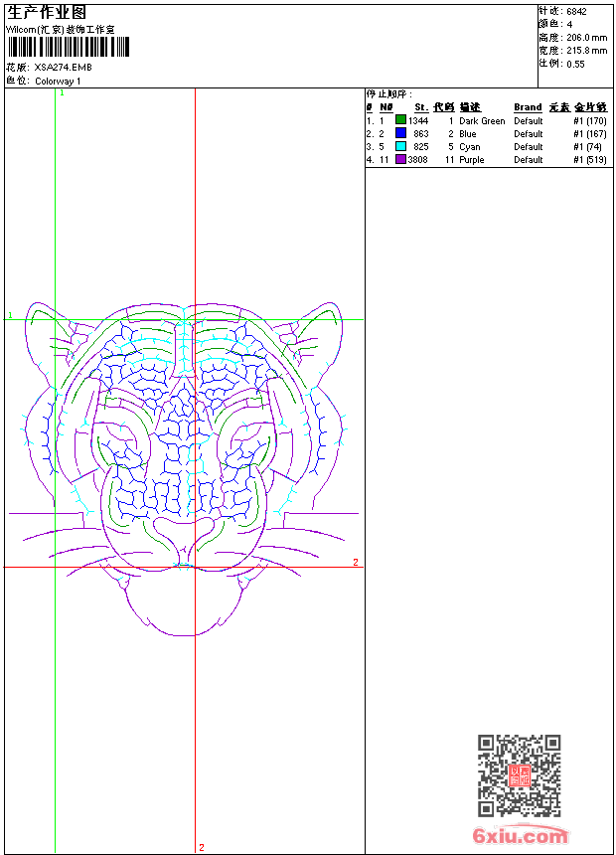
Task: Click the '#1 (519)' value
Action: point(590,160)
